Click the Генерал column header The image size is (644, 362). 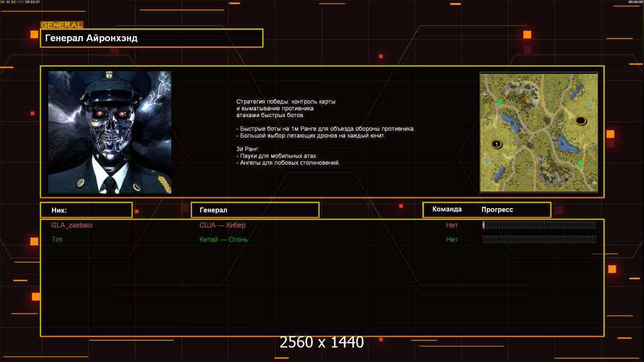254,210
